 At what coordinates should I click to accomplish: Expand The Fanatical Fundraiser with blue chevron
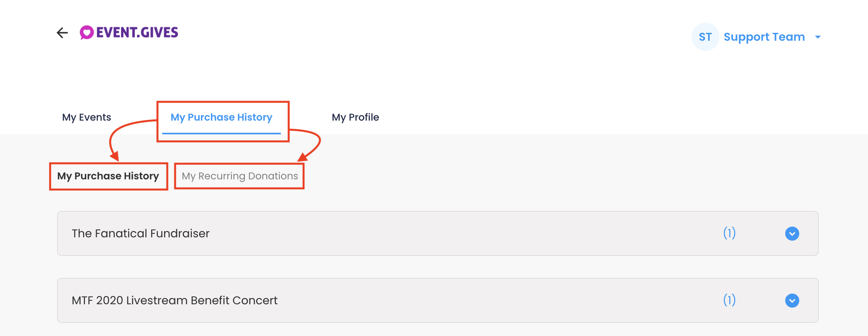click(x=792, y=234)
